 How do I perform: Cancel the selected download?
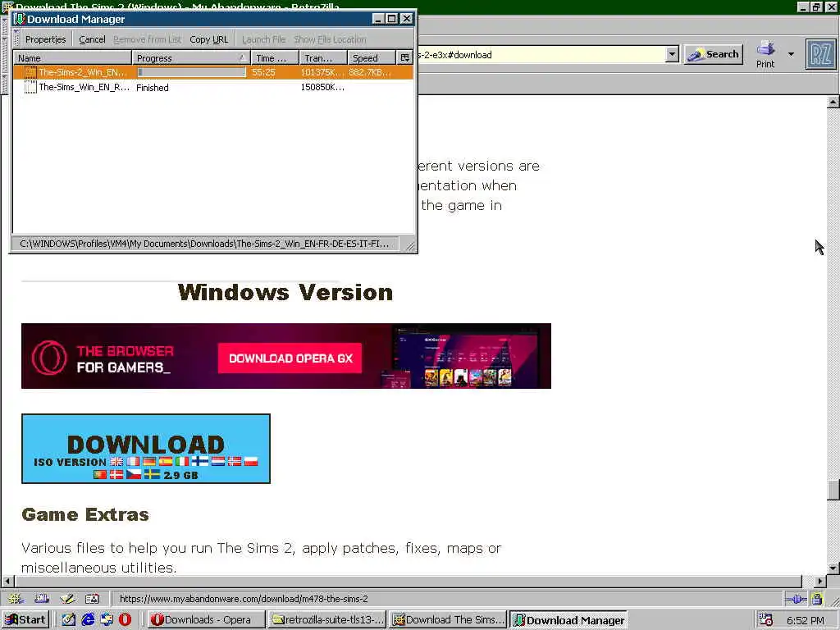[x=92, y=39]
